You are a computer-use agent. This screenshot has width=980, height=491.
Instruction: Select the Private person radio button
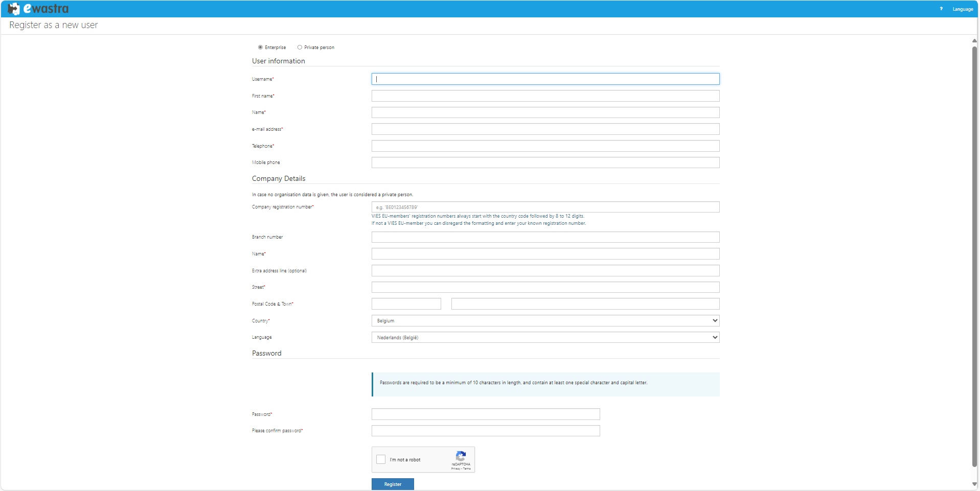[x=300, y=48]
